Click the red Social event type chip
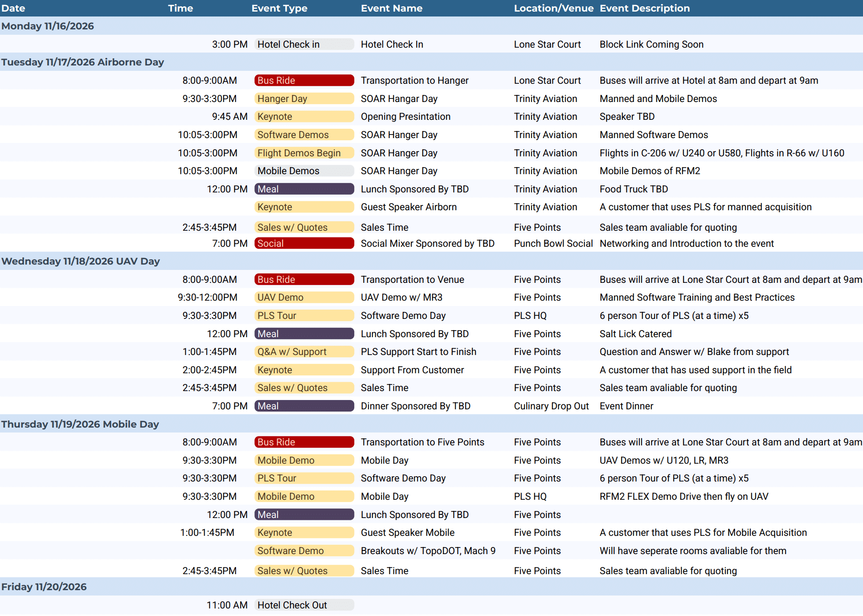The height and width of the screenshot is (616, 863). (x=304, y=244)
